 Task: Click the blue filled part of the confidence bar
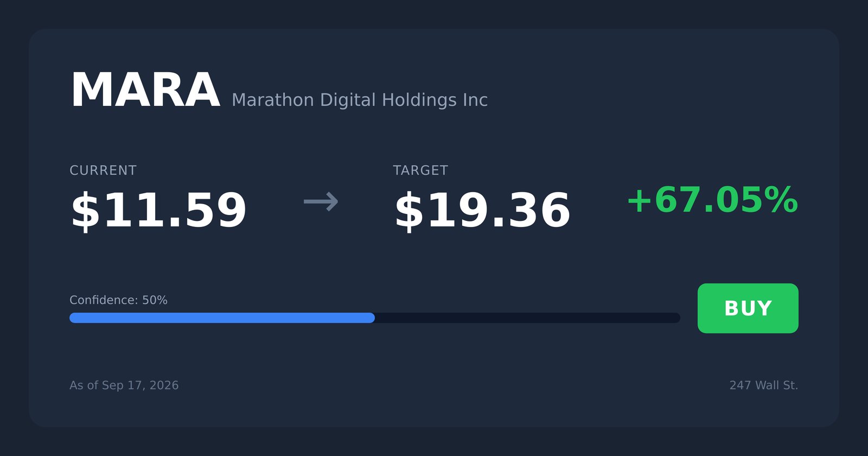pos(222,318)
